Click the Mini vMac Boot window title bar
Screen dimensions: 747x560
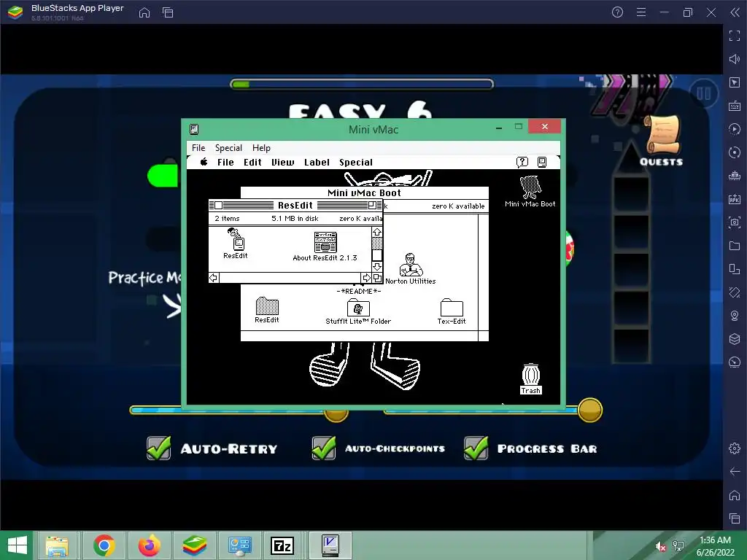365,192
